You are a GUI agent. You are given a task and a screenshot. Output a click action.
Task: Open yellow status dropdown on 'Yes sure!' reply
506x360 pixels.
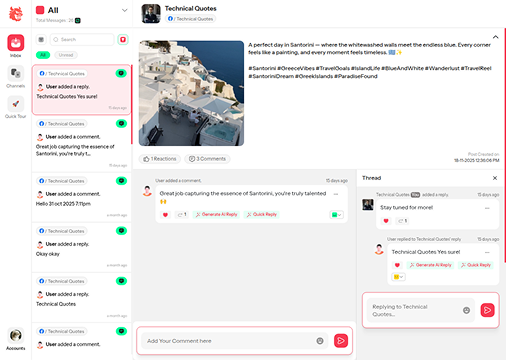(398, 277)
